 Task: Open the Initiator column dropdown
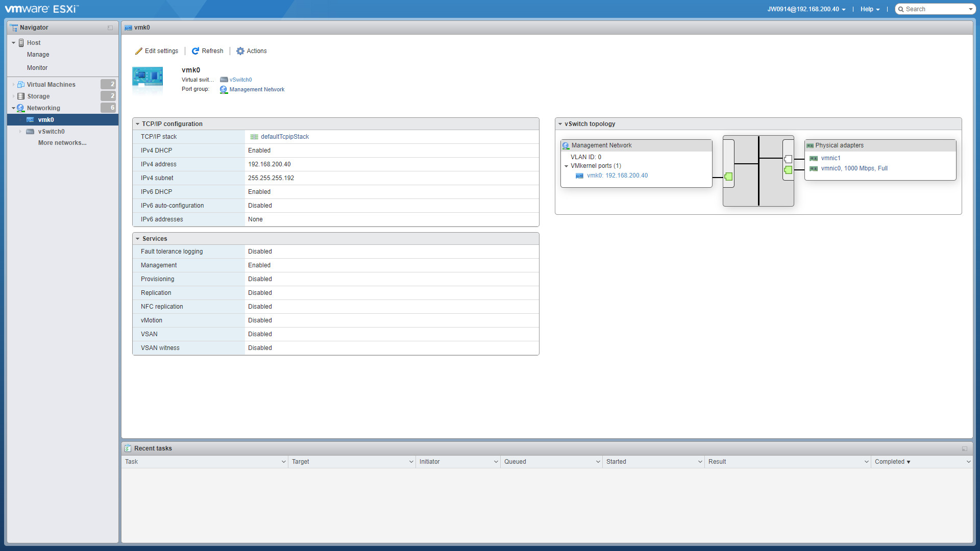pyautogui.click(x=496, y=462)
